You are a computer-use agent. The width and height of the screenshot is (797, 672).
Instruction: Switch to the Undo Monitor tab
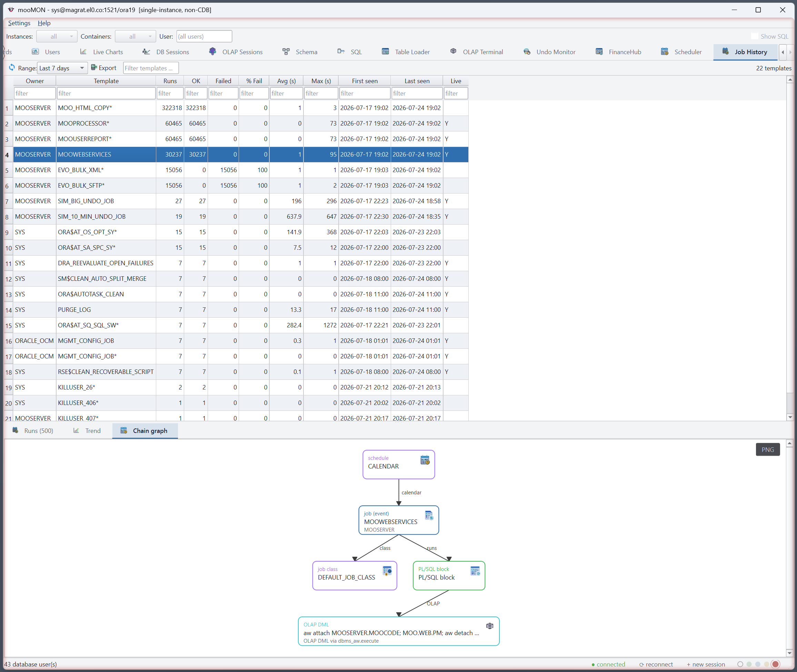(549, 52)
